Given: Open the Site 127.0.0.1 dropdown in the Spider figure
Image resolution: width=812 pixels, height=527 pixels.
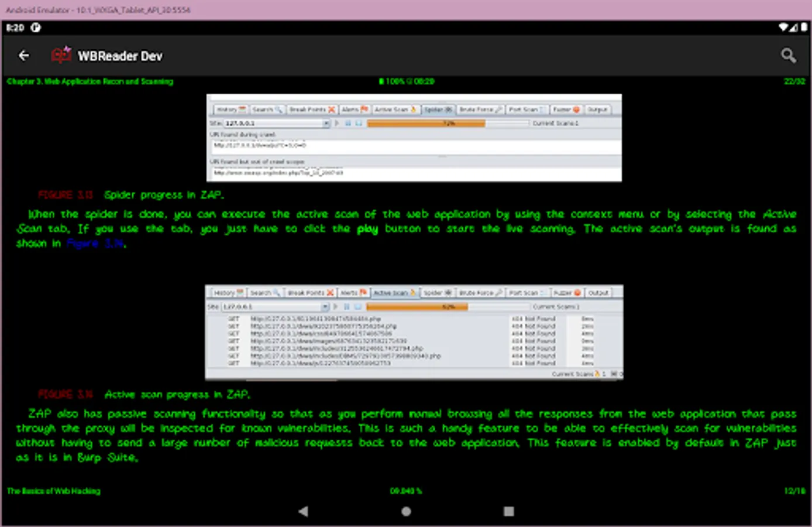Looking at the screenshot, I should click(278, 124).
